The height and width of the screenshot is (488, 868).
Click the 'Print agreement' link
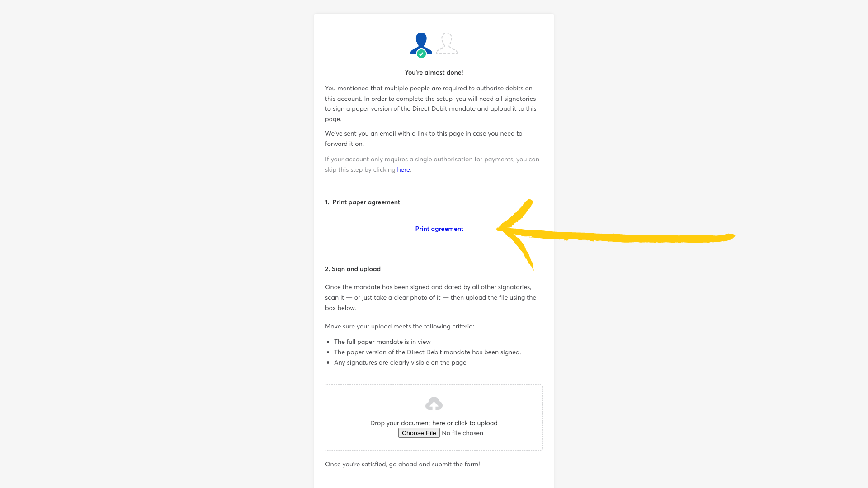click(439, 228)
